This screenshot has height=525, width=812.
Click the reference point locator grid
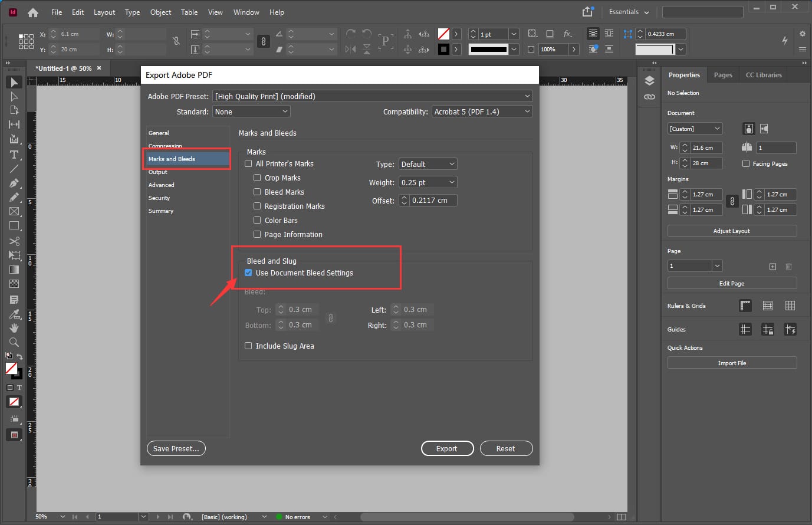coord(26,41)
